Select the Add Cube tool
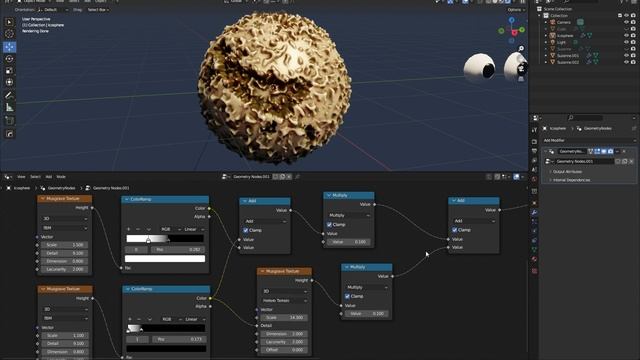This screenshot has width=640, height=360. coord(9,120)
